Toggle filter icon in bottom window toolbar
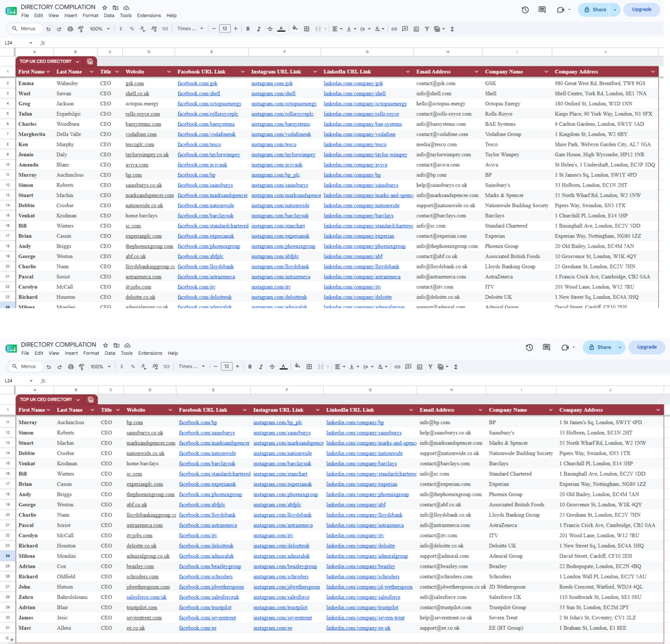The image size is (670, 644). coord(430,367)
